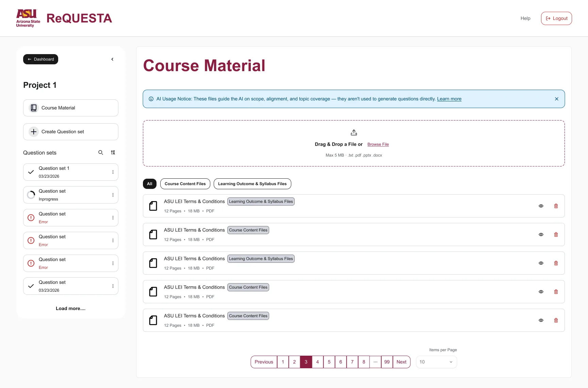Filter by Course Content Files tab
The width and height of the screenshot is (588, 388).
tap(185, 184)
